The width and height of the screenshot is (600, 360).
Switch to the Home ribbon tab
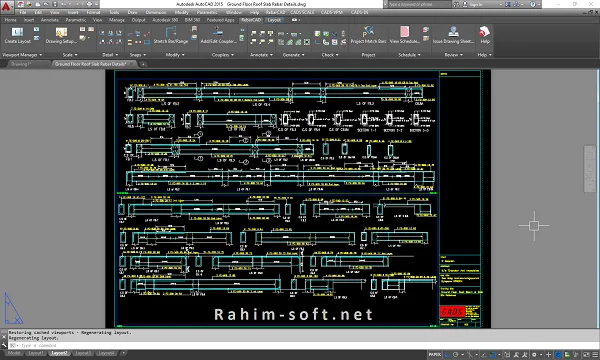pyautogui.click(x=10, y=20)
